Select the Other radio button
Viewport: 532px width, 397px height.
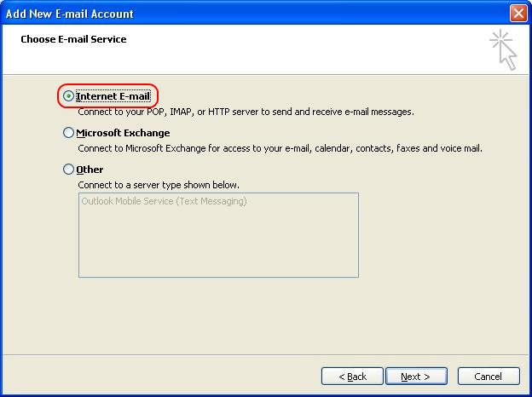[68, 170]
